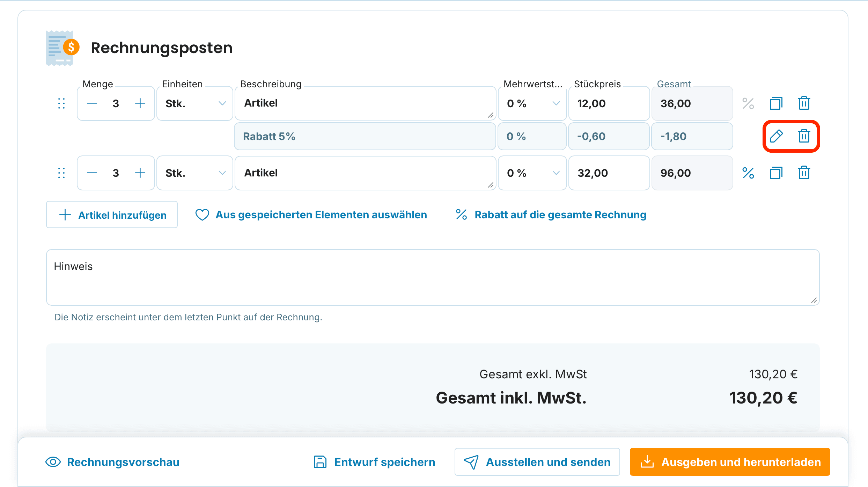Delete the Rabatt 5% discount row
The width and height of the screenshot is (868, 487).
pos(804,136)
